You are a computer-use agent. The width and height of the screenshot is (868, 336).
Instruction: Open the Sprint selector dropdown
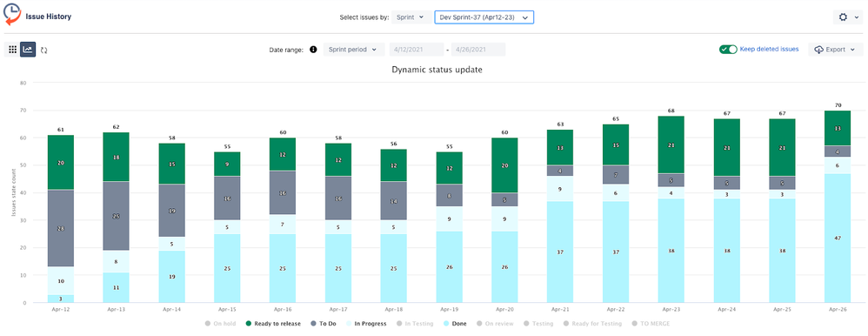(411, 17)
